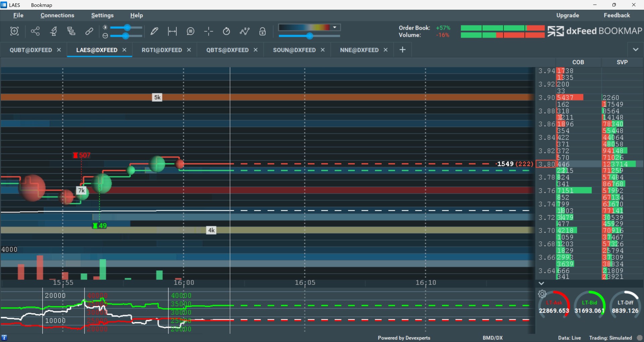644x342 pixels.
Task: Open the gauge widgets settings gear
Action: click(542, 294)
